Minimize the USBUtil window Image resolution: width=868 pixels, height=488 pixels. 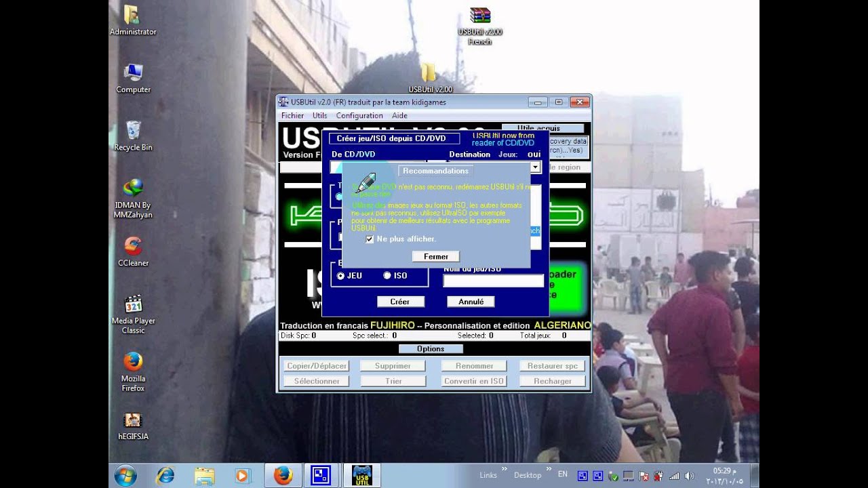[x=538, y=102]
